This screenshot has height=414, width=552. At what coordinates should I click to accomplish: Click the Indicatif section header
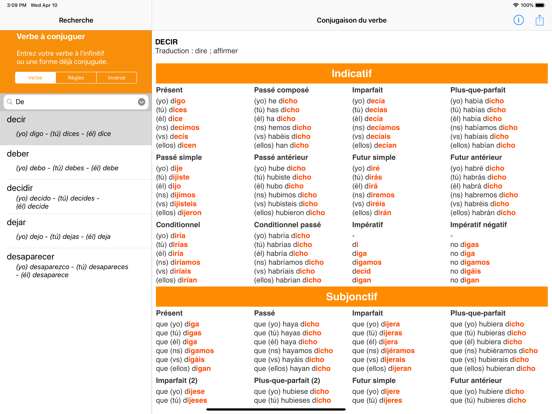pos(352,73)
